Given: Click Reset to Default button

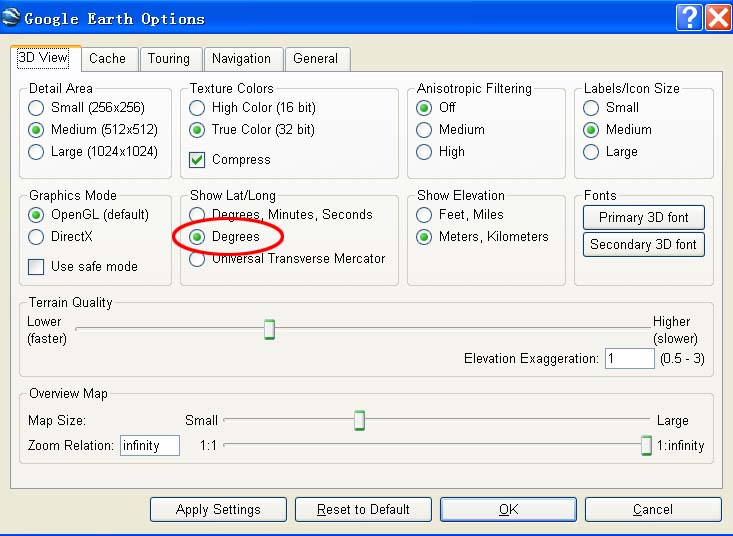Looking at the screenshot, I should pyautogui.click(x=363, y=510).
